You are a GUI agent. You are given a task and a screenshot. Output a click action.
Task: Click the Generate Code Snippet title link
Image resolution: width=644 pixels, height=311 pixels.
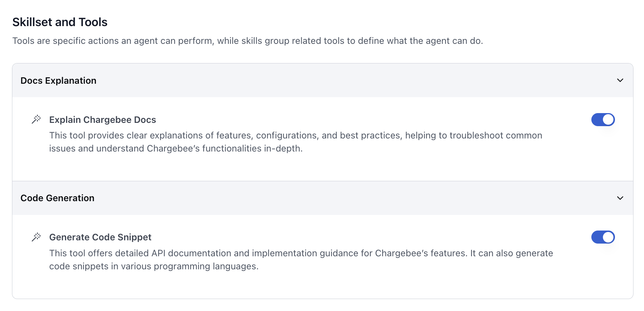coord(100,237)
